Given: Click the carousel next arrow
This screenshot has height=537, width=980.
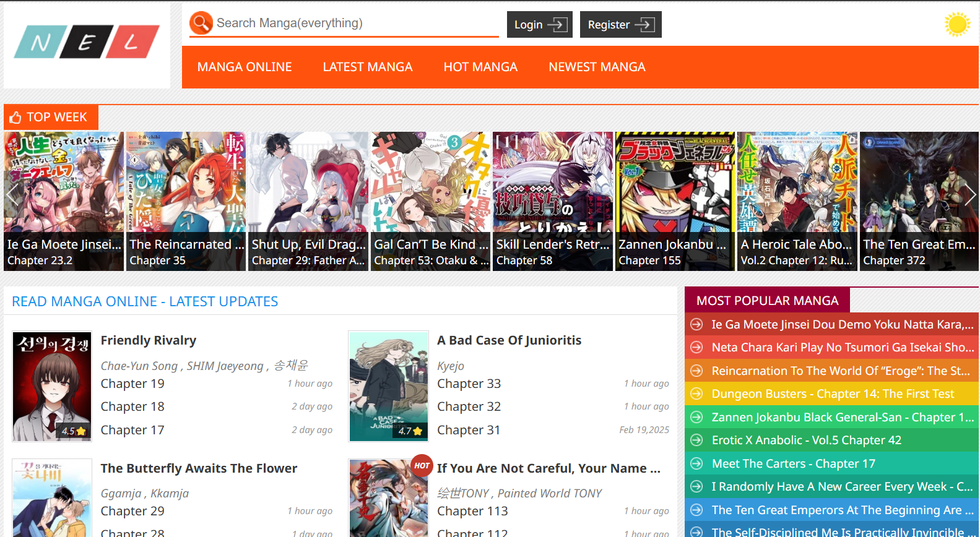Looking at the screenshot, I should point(969,195).
